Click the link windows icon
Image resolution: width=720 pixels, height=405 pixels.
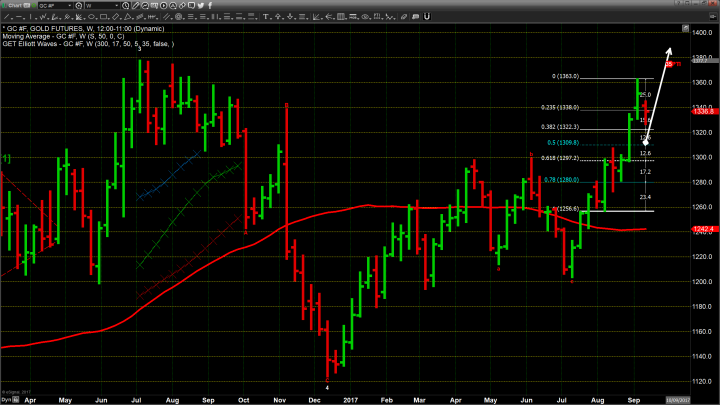pyautogui.click(x=182, y=6)
